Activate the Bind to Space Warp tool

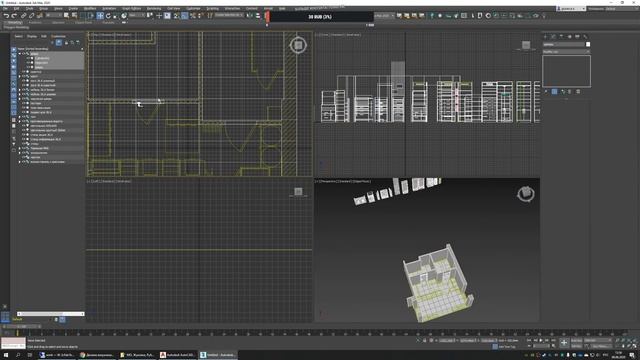tap(40, 16)
